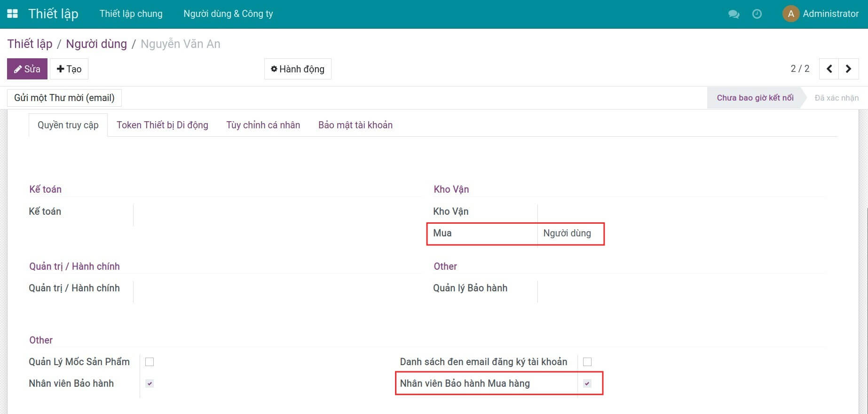Open the conversations chat icon
The height and width of the screenshot is (414, 868).
[734, 14]
